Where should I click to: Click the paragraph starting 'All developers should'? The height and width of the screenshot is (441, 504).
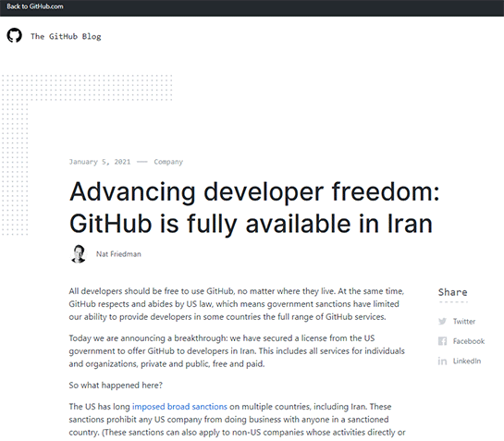[x=237, y=304]
